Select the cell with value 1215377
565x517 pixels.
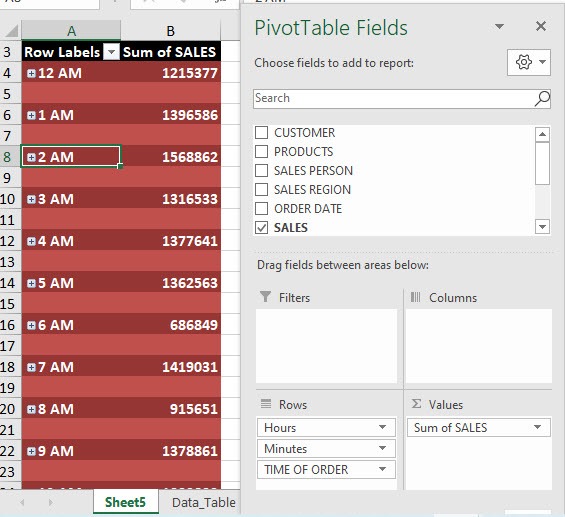coord(170,73)
